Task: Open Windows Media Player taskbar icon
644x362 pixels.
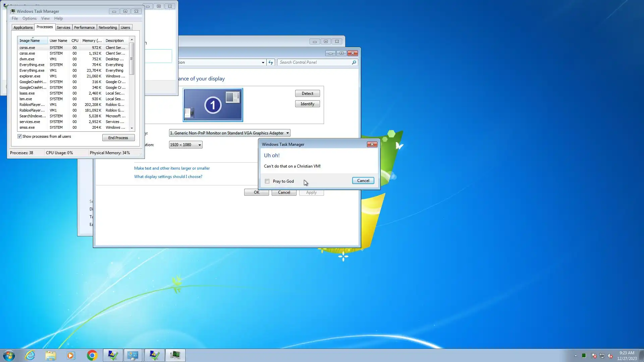Action: coord(71,355)
